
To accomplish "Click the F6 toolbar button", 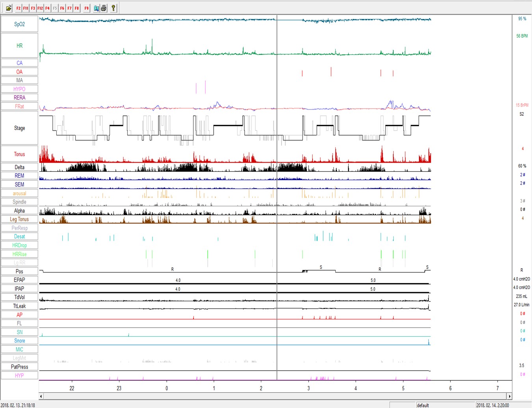I will (x=62, y=8).
